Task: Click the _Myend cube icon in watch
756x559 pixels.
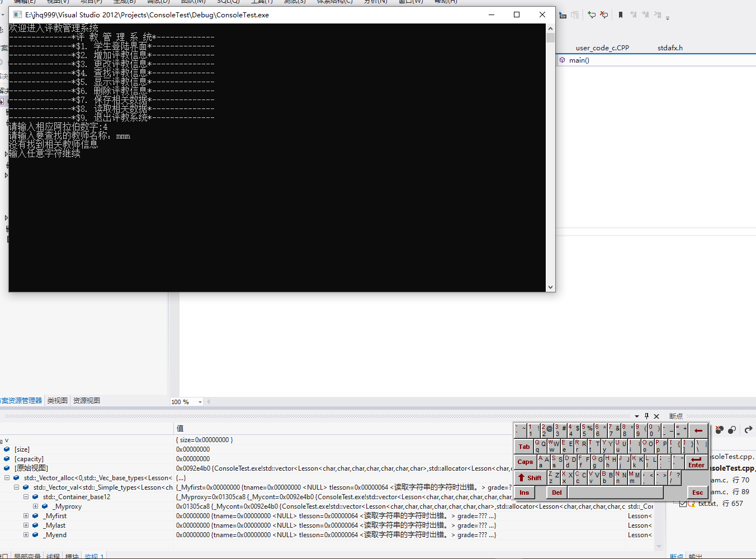Action: point(35,535)
